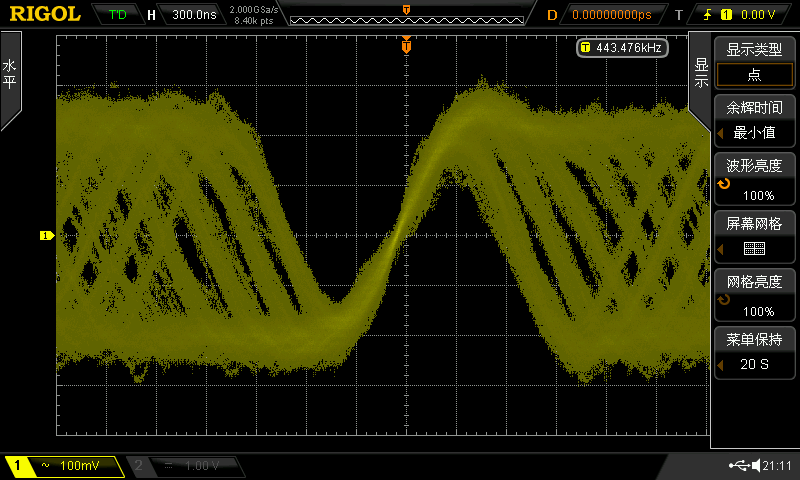The image size is (800, 480).
Task: Click the grid brightness rotary knob icon
Action: tap(723, 299)
